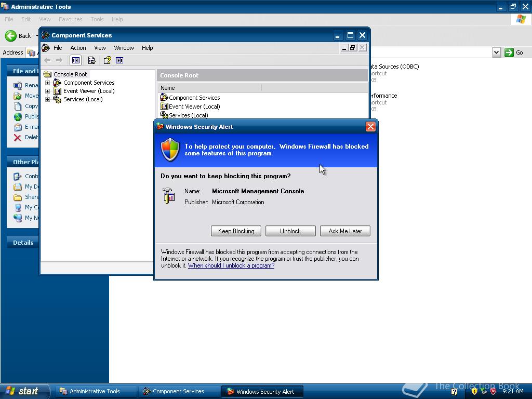
Task: Click Services (Local) icon in right pane
Action: tap(164, 115)
